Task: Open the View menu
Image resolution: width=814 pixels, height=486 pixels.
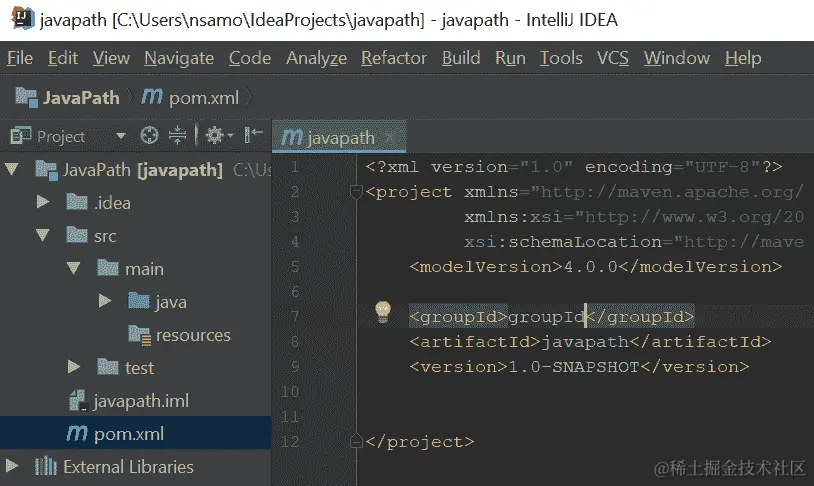Action: [111, 58]
